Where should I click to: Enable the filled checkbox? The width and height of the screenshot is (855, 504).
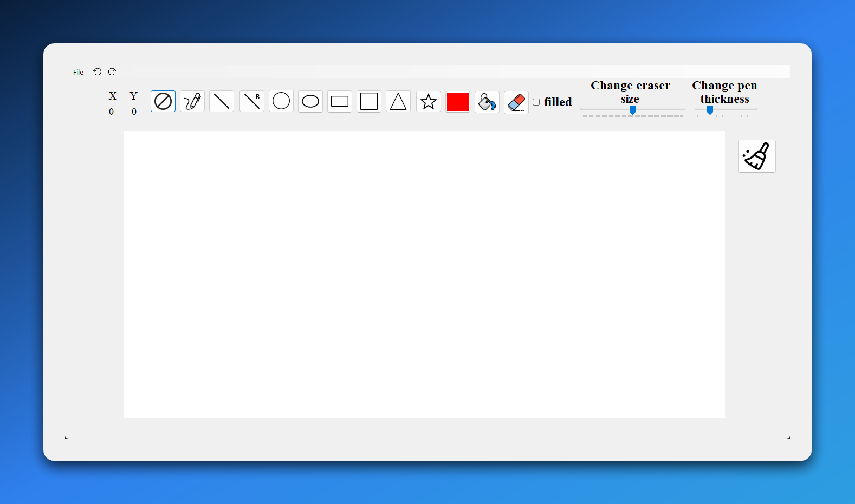(536, 102)
